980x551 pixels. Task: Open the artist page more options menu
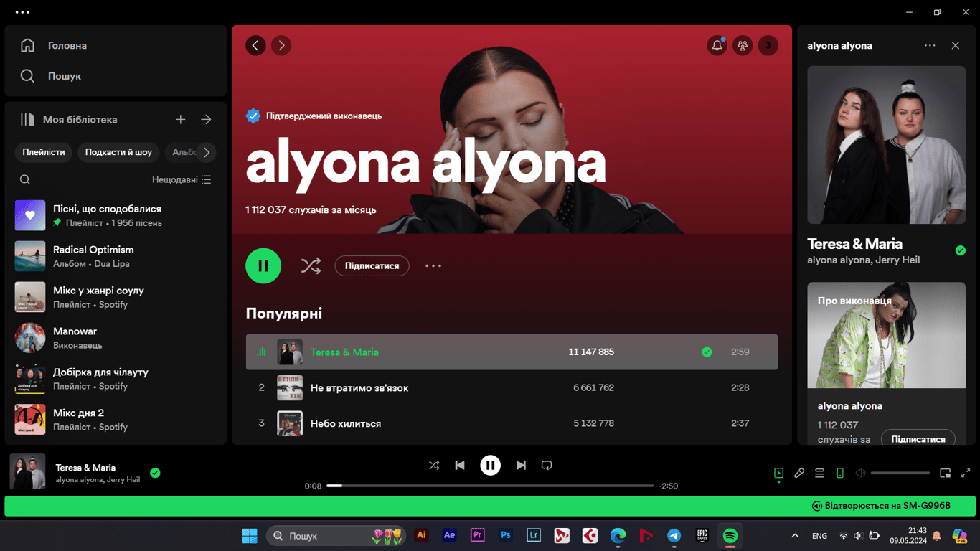(x=433, y=265)
